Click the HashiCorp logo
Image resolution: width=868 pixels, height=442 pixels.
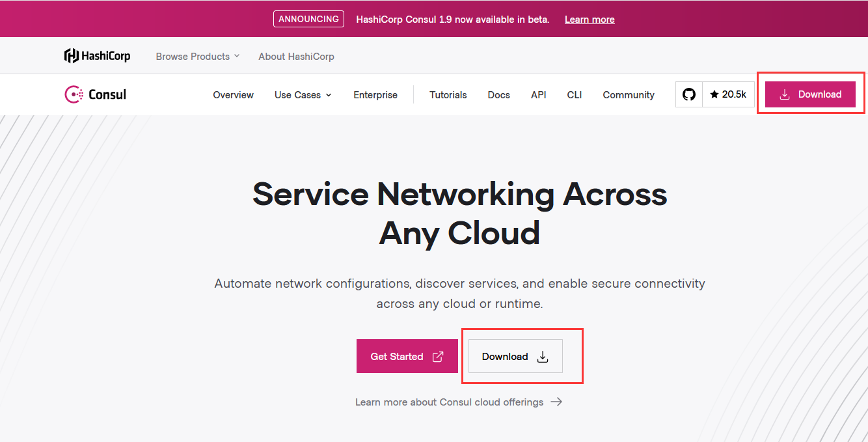coord(97,56)
